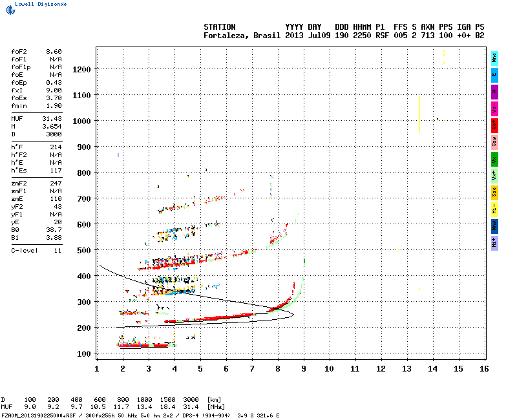Select the date Jul09 in header
This screenshot has width=517, height=420.
tap(319, 36)
